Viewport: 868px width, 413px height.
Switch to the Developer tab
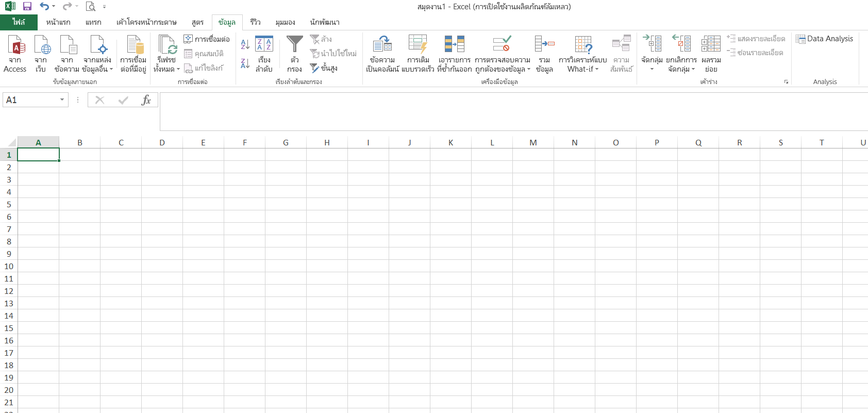[325, 22]
